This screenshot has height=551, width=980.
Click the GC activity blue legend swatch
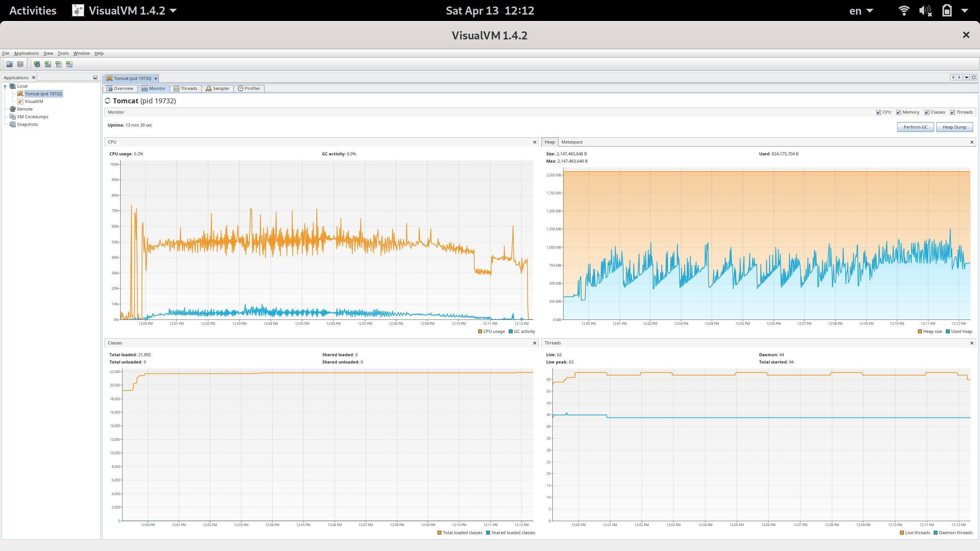click(511, 332)
